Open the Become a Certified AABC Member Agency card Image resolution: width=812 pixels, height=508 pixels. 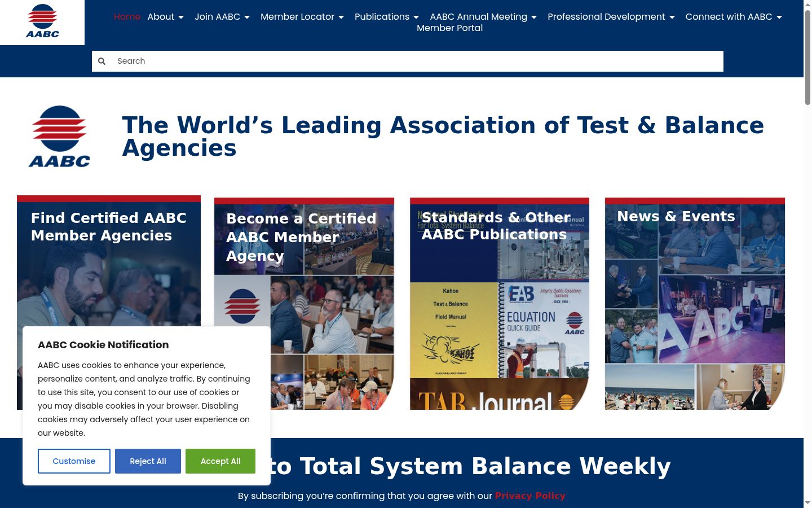tap(304, 304)
